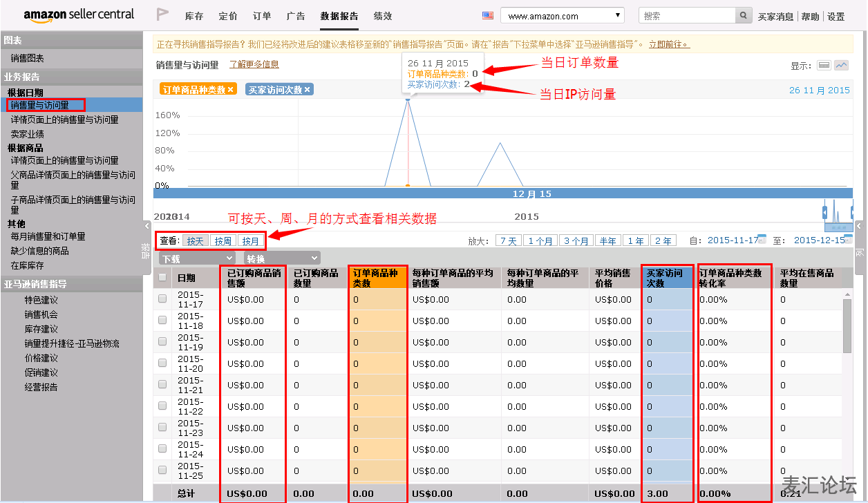The width and height of the screenshot is (868, 503).
Task: Open 特色建议 in sidebar
Action: coord(41,300)
